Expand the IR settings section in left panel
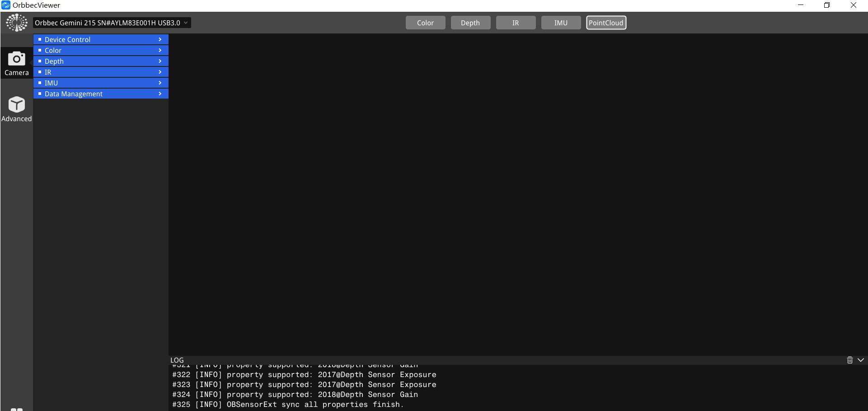 click(x=101, y=72)
